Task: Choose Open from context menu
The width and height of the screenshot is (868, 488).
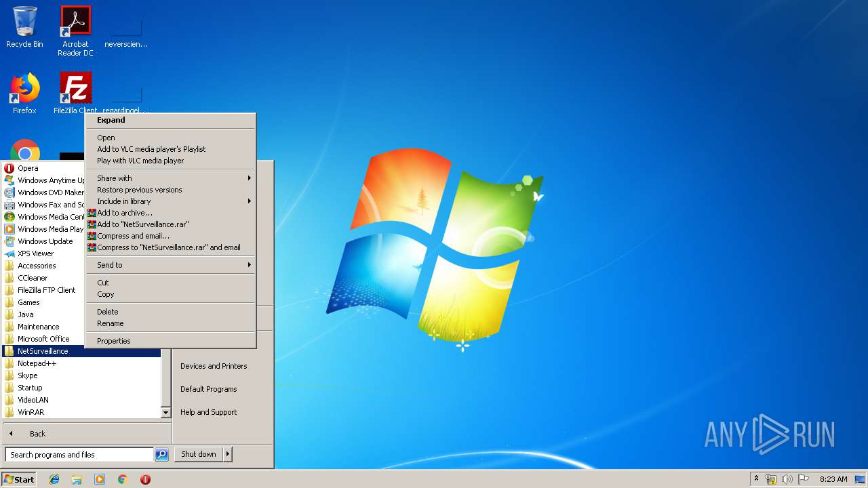Action: tap(170, 138)
